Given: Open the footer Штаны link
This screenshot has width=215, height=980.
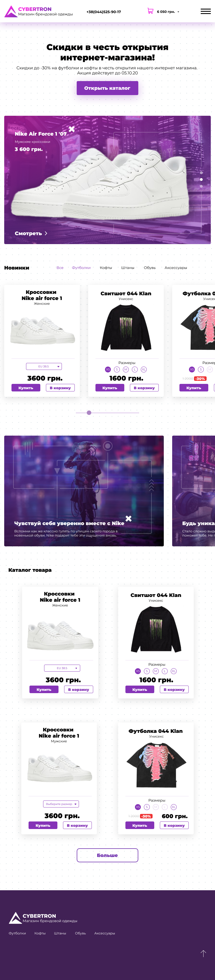Looking at the screenshot, I should [x=60, y=933].
